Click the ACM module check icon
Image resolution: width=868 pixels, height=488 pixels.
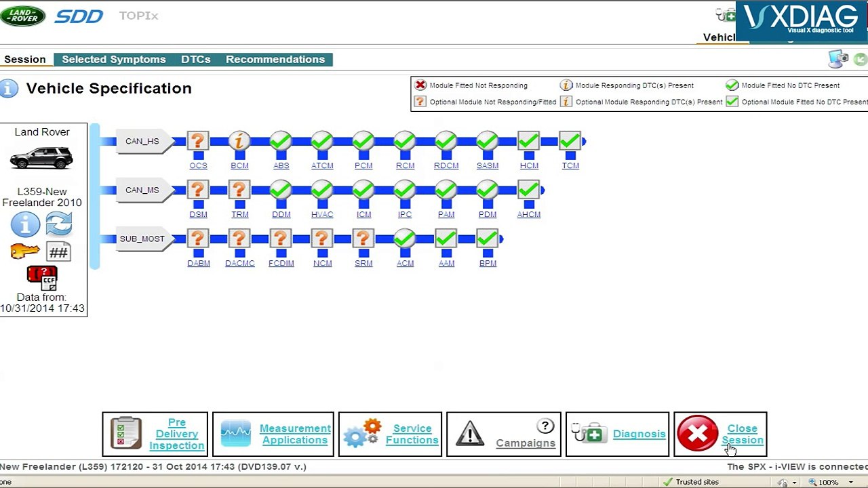[405, 239]
